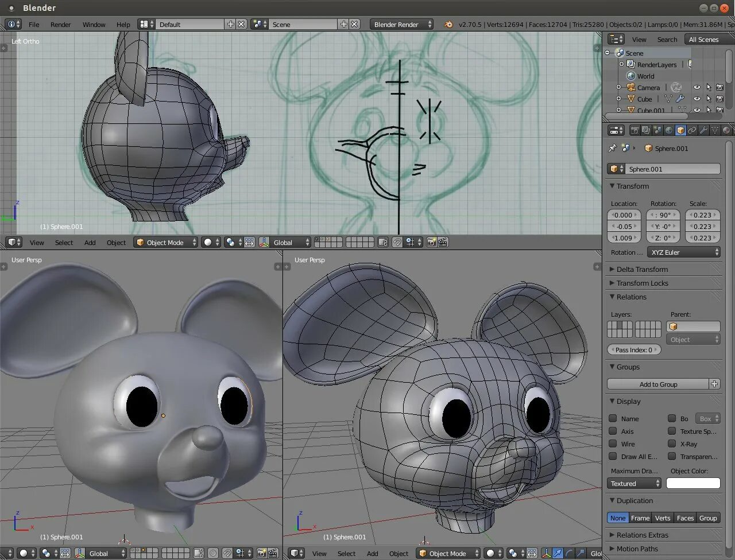Enable the Texture Space checkbox
The image size is (735, 560).
coord(672,431)
